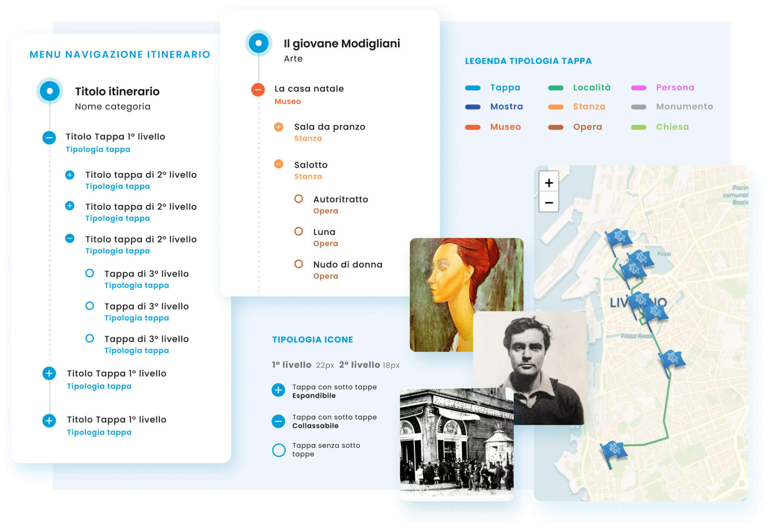Select the Luna circle marker
Viewport: 773px width, 532px height.
(x=299, y=231)
